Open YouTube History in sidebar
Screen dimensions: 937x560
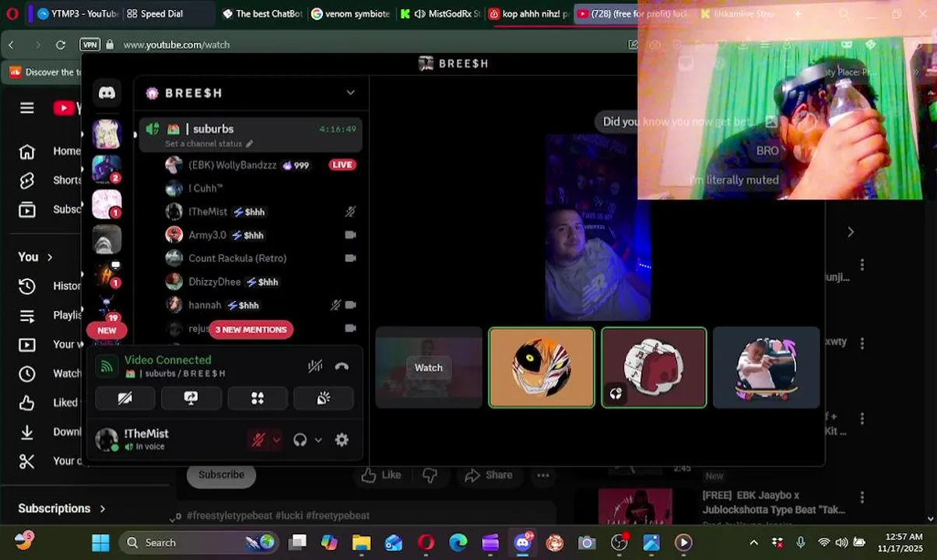coord(27,286)
